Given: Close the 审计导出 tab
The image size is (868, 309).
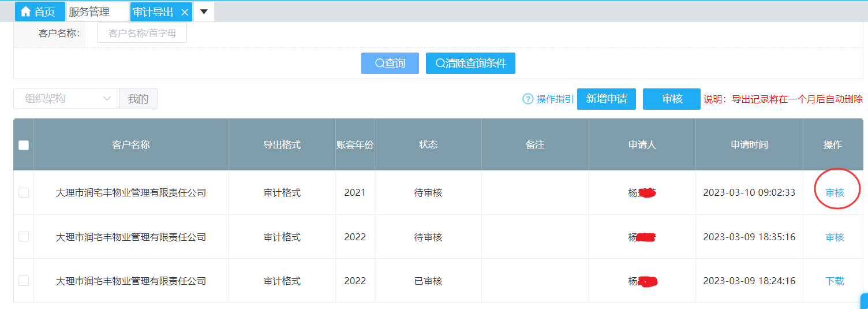Looking at the screenshot, I should tap(185, 12).
